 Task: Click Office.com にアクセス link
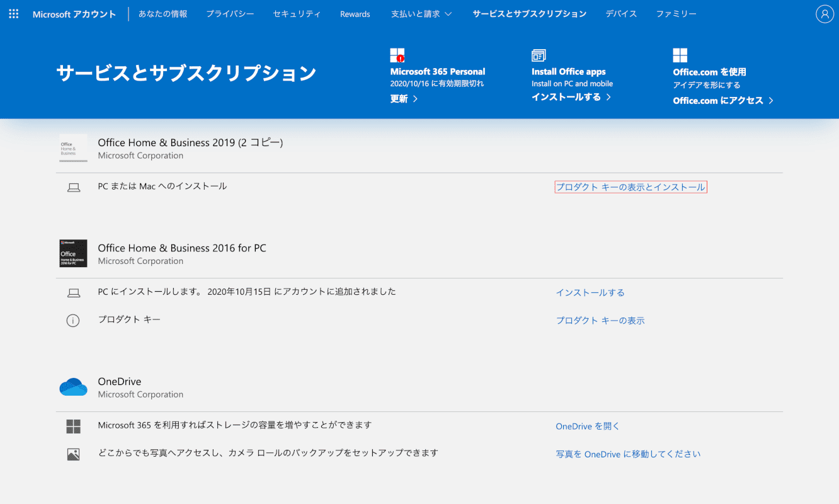(x=723, y=101)
